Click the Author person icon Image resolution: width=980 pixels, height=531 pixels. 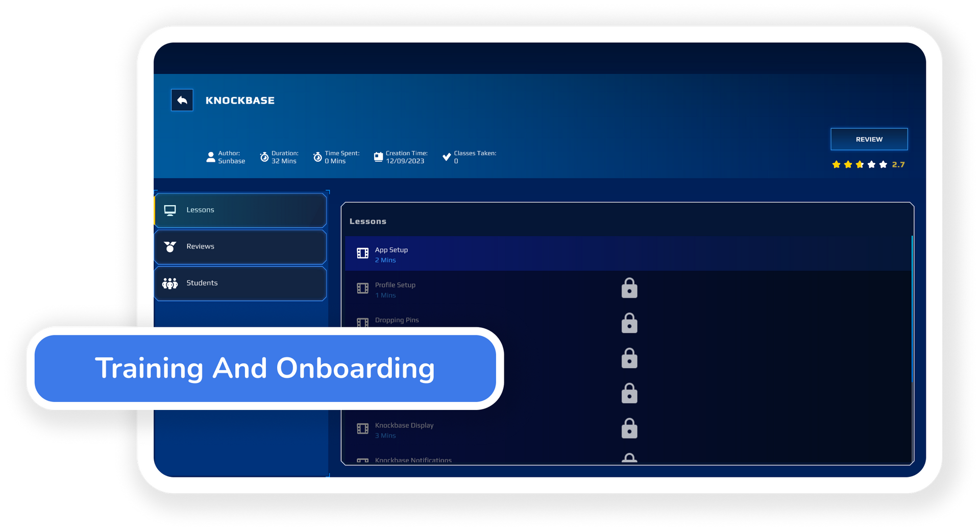(x=211, y=157)
